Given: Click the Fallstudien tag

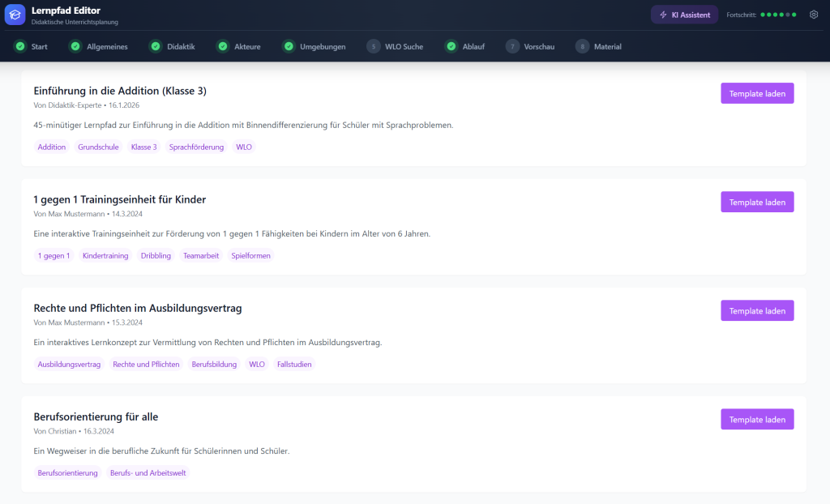Looking at the screenshot, I should 294,364.
